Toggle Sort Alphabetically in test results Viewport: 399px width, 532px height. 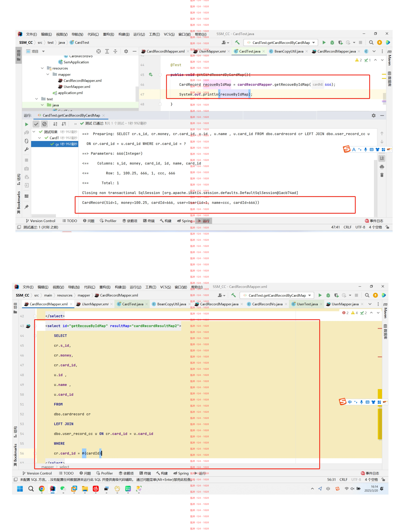coord(55,124)
